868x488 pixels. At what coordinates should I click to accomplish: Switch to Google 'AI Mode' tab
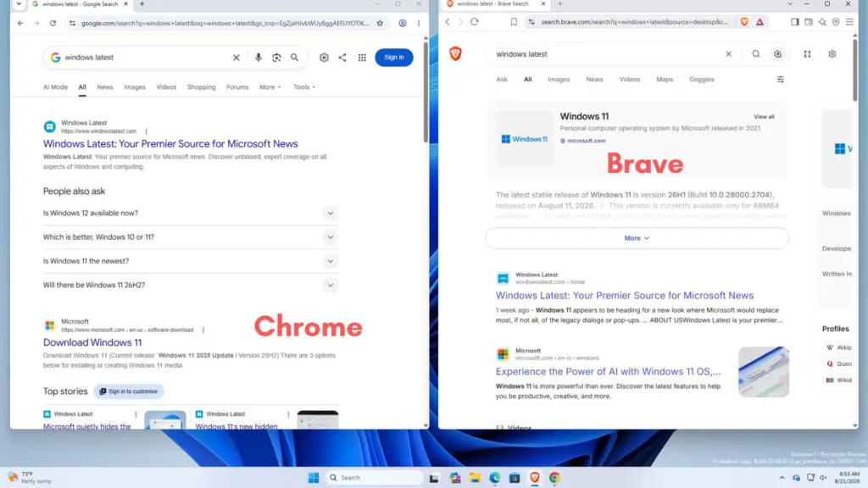(55, 87)
